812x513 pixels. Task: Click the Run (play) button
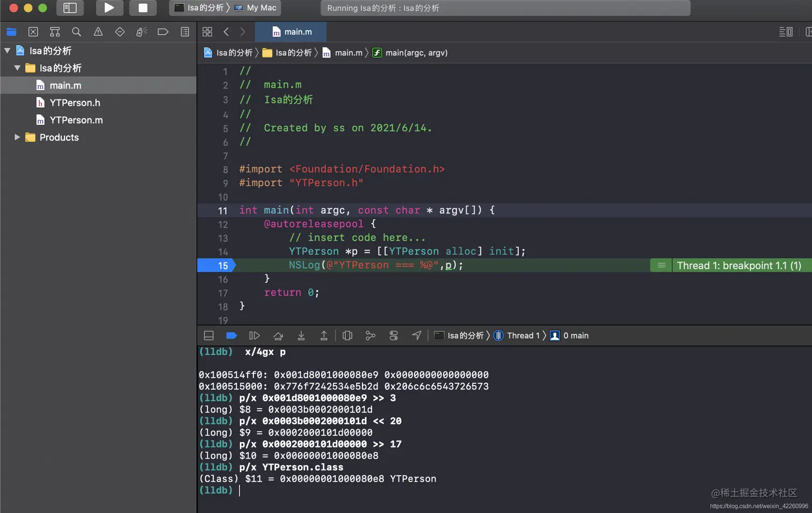tap(109, 8)
